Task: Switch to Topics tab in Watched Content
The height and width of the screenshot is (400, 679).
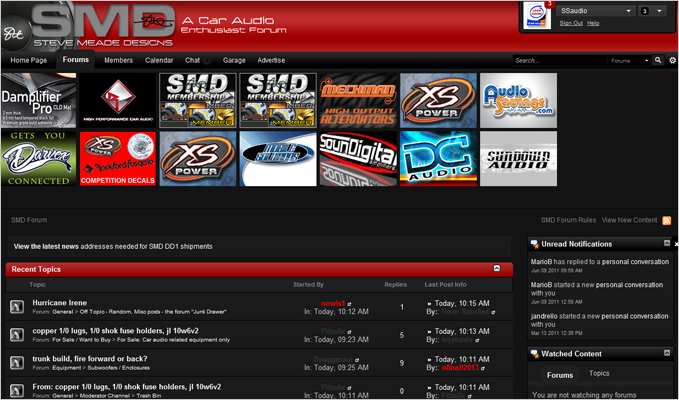Action: [599, 373]
